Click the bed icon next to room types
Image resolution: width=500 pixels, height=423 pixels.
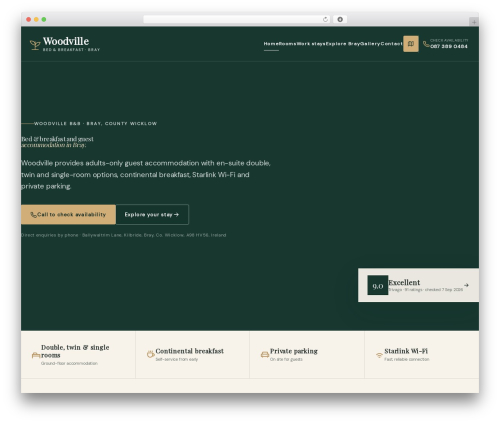pyautogui.click(x=36, y=355)
